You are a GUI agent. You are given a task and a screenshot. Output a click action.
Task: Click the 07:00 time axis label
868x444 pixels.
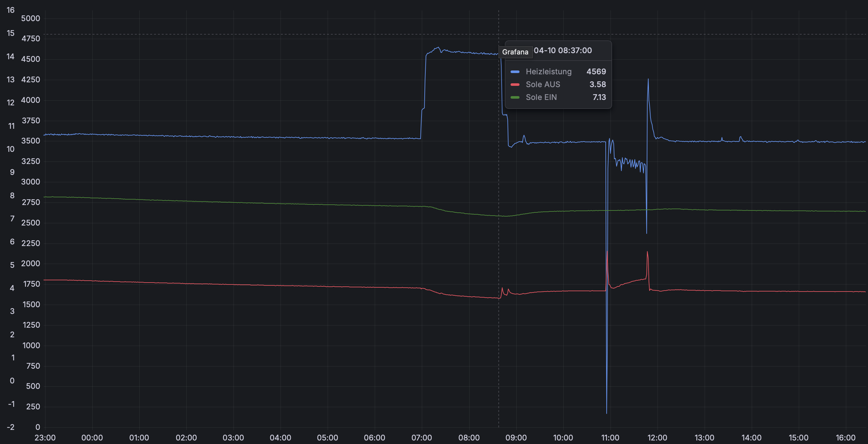click(422, 438)
